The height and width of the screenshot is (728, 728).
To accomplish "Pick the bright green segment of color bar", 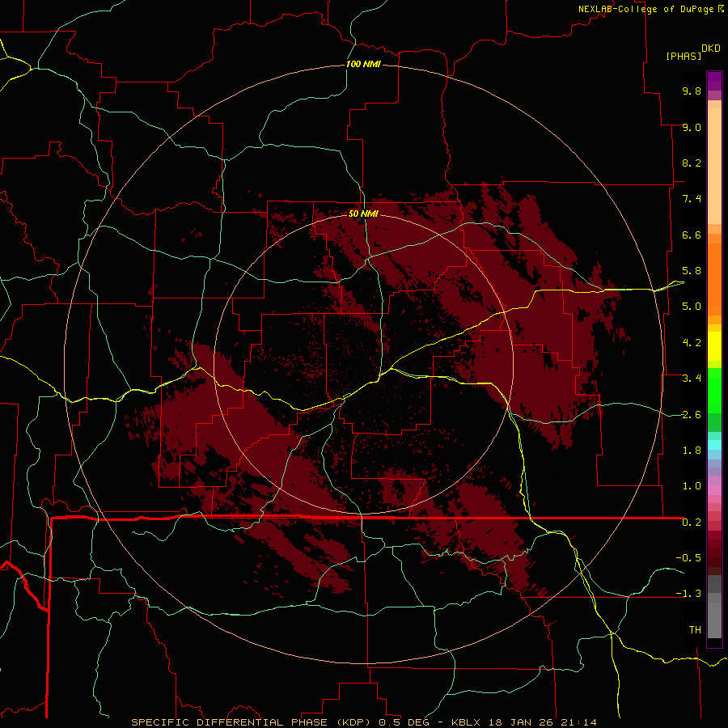I will pos(714,390).
